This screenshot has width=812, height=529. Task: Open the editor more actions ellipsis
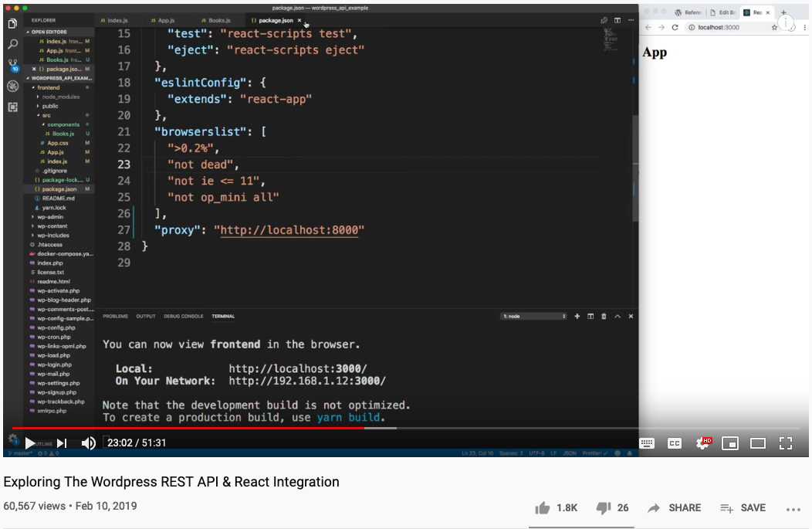pyautogui.click(x=631, y=20)
